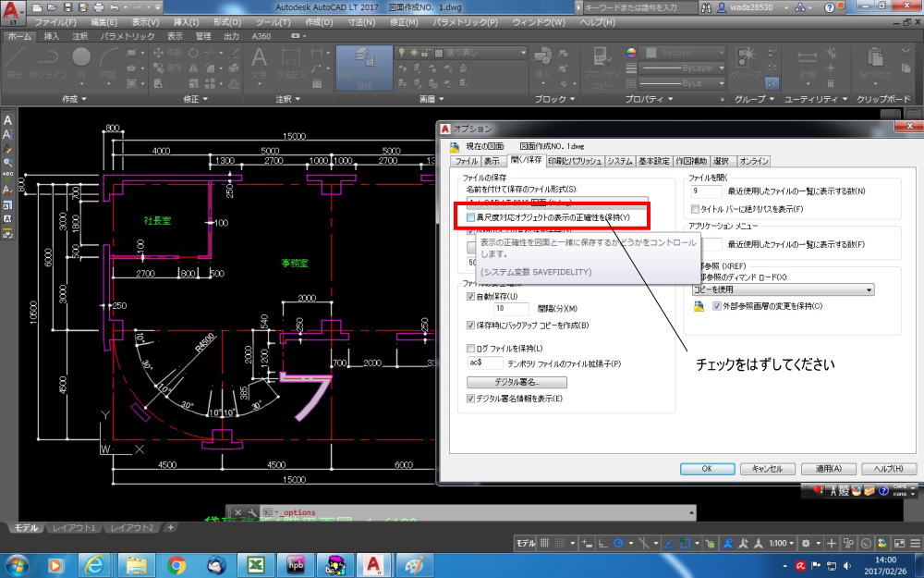Click the Save icon in Quick Access toolbar

pyautogui.click(x=67, y=7)
